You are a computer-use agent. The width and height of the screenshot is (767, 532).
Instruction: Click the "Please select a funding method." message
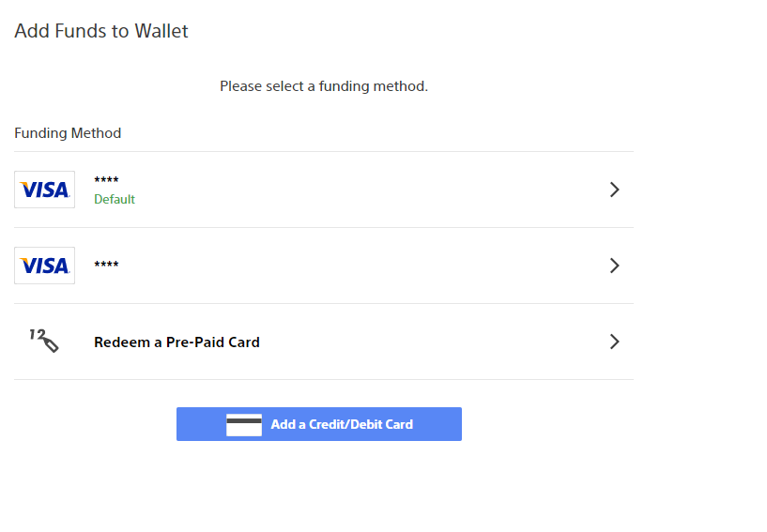324,86
